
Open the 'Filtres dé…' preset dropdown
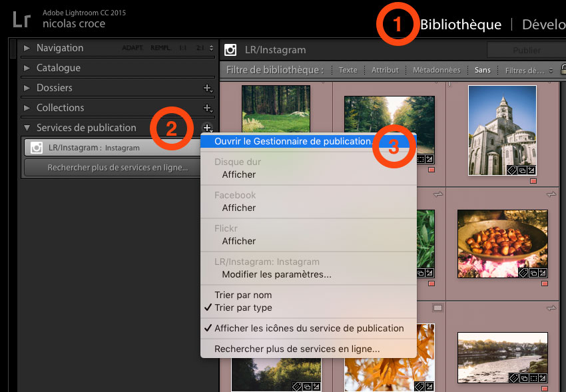pos(529,70)
